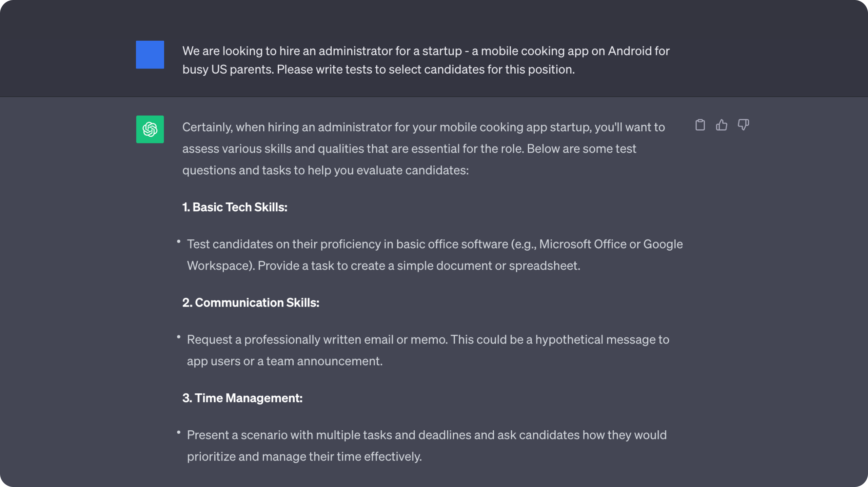Click the bullet about professionally written email
Viewport: 868px width, 487px height.
[428, 350]
